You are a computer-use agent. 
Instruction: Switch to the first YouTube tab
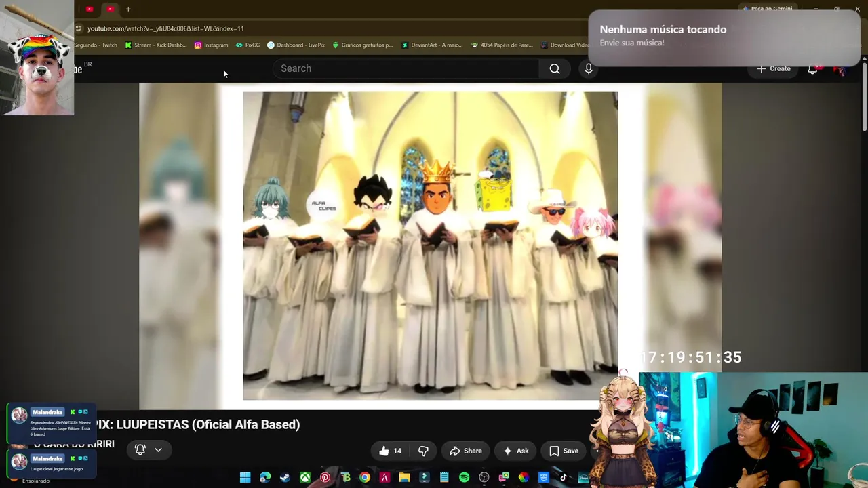point(89,9)
